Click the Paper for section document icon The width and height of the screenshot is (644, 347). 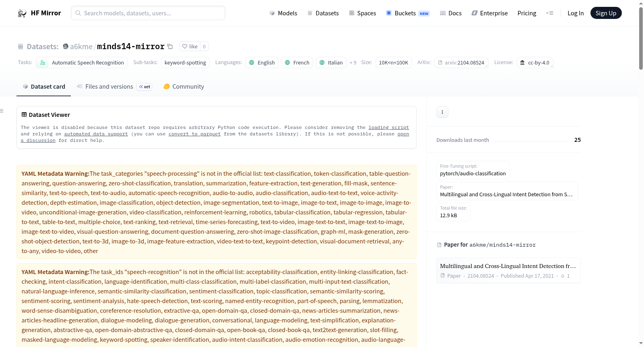[x=439, y=245]
